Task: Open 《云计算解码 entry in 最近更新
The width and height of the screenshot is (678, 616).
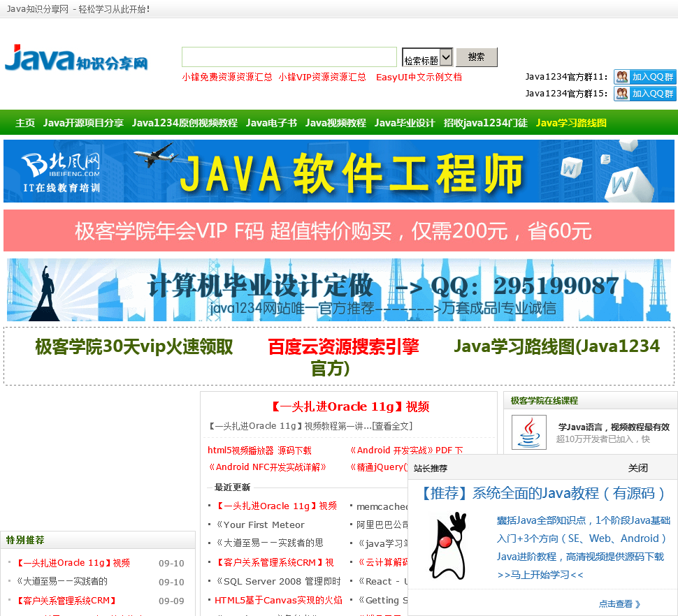Action: (x=382, y=562)
